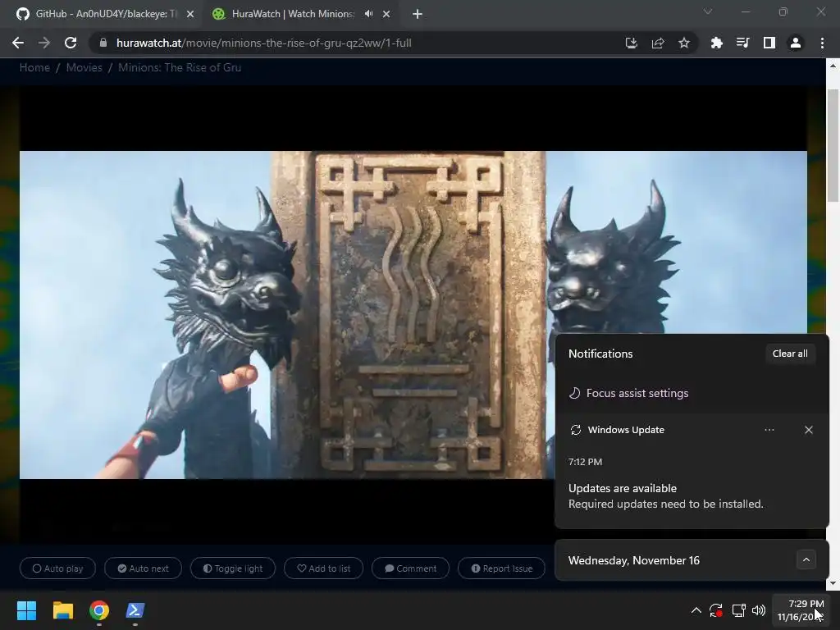Mute the HuraWatch tab via speaker icon
This screenshot has width=840, height=630.
coord(368,14)
